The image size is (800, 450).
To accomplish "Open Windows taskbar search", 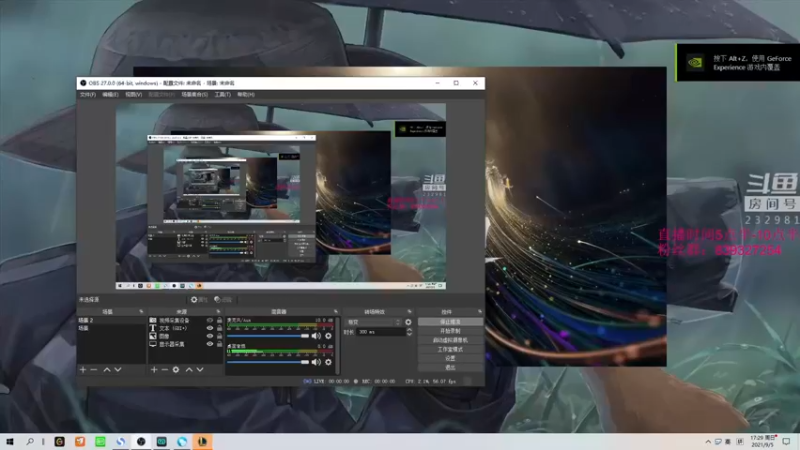I will point(30,441).
